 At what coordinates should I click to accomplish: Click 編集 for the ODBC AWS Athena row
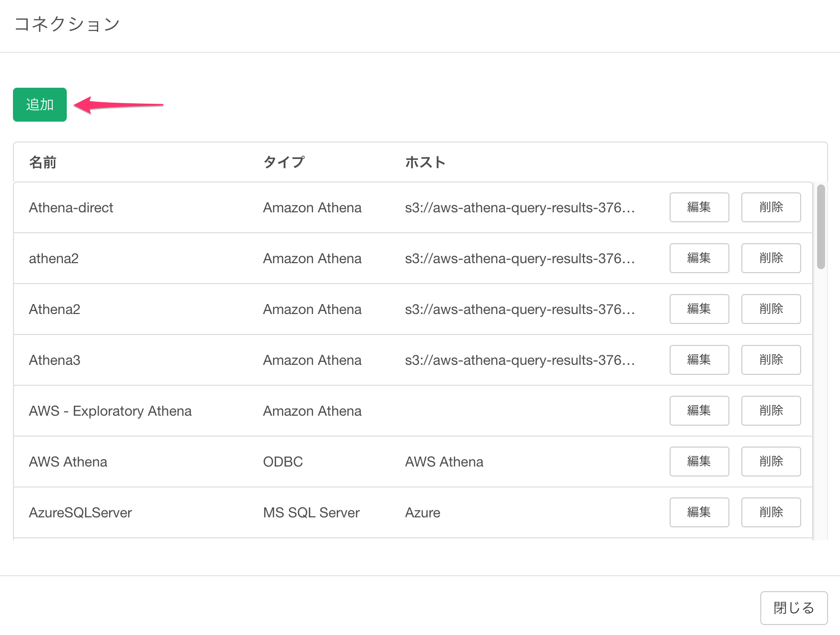[699, 462]
